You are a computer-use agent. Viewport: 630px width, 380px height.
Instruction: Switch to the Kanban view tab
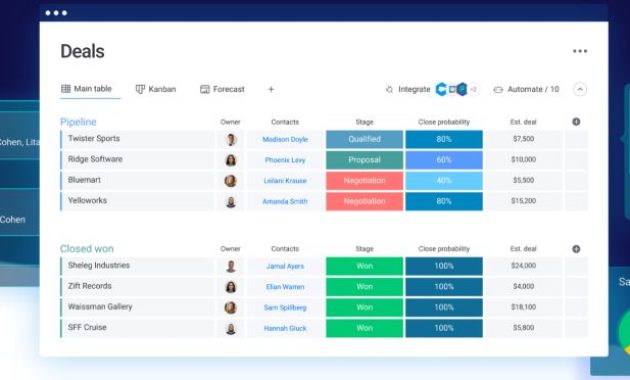pyautogui.click(x=156, y=89)
